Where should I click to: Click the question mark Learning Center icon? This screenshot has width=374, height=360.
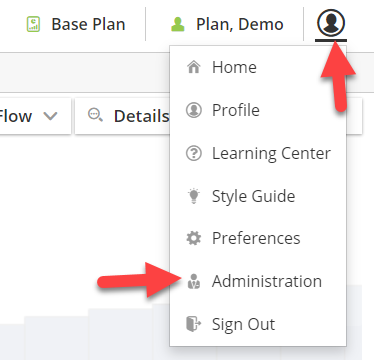point(194,153)
